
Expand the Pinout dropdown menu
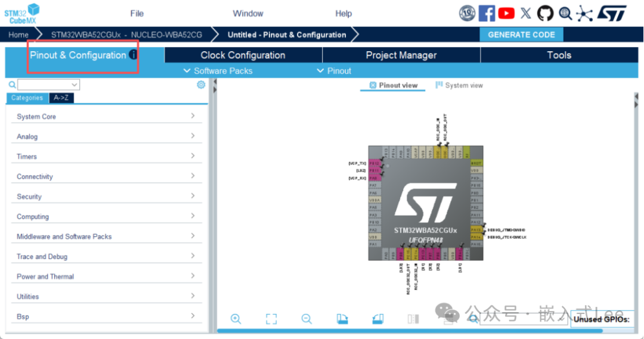[334, 70]
